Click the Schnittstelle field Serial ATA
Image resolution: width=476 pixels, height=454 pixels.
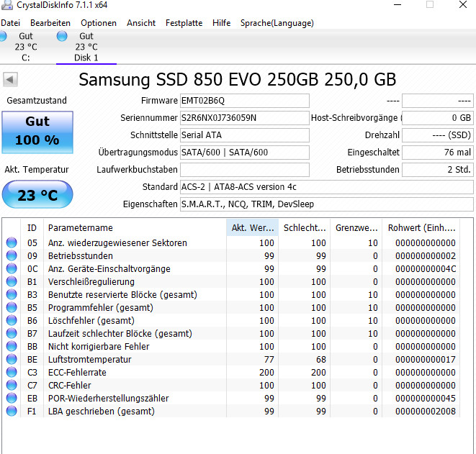click(x=245, y=135)
